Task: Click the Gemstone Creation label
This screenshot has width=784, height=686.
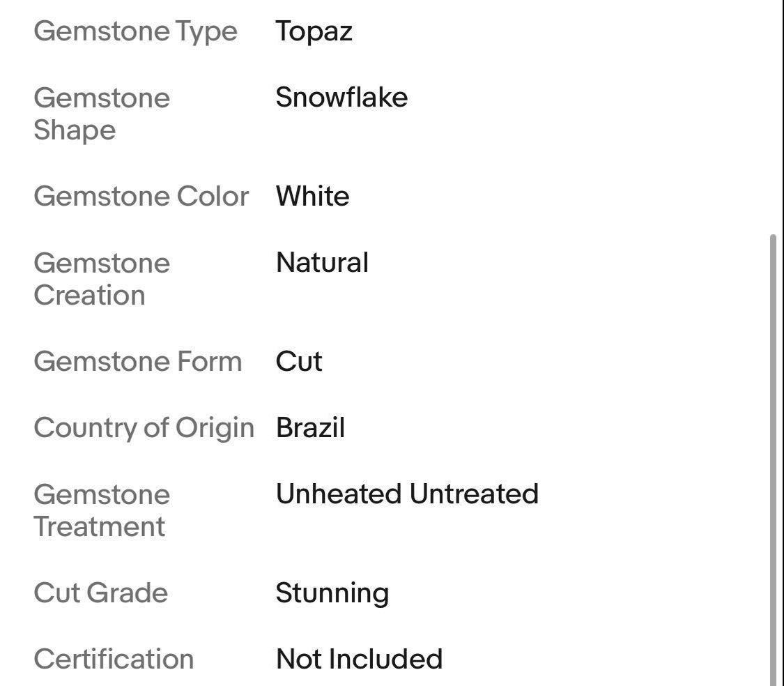Action: [101, 279]
